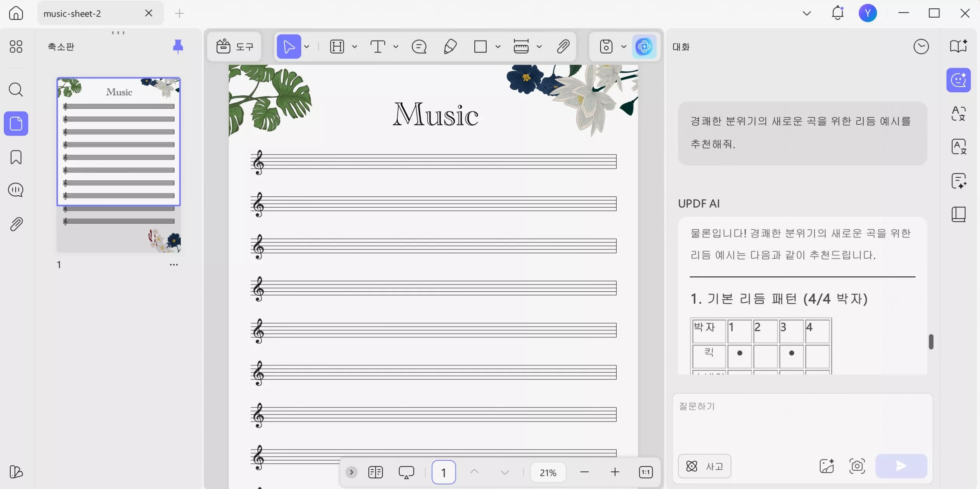This screenshot has width=980, height=489.
Task: Open the thumbnail grid panel icon
Action: [x=16, y=46]
